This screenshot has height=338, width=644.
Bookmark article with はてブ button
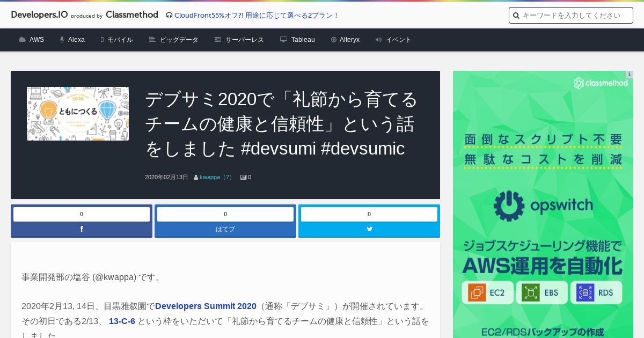225,229
